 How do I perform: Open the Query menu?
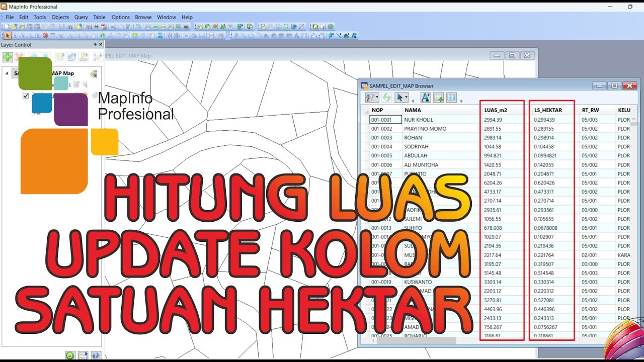(81, 17)
